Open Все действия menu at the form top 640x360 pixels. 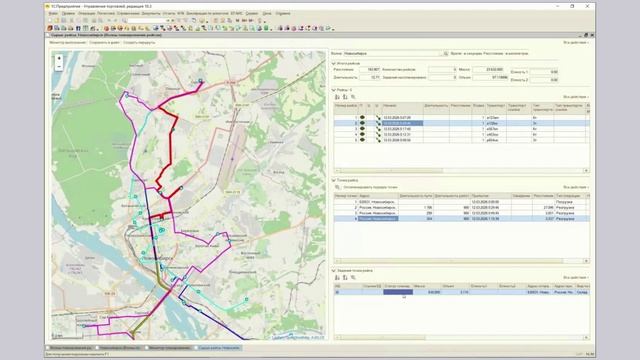coord(576,42)
